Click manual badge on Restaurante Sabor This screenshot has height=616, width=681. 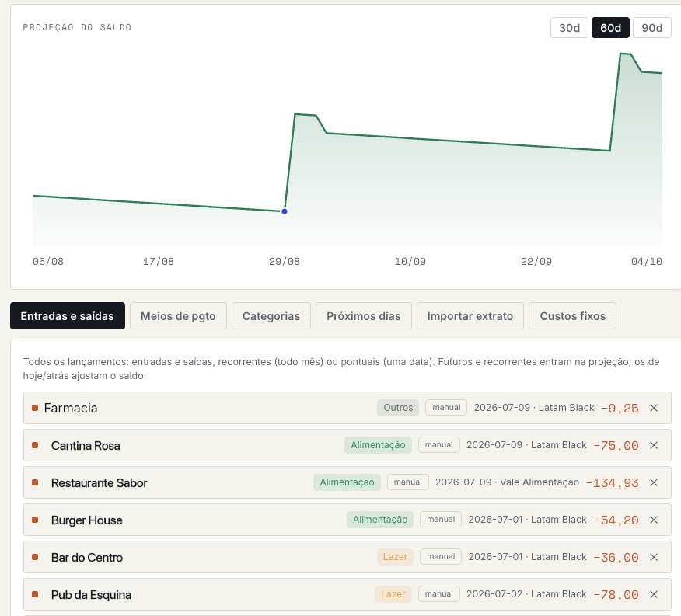[x=408, y=482]
